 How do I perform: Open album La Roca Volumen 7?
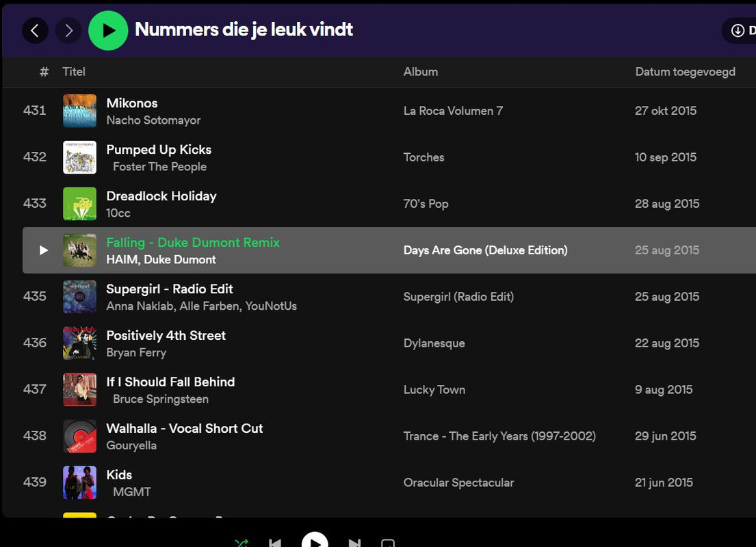[x=453, y=111]
